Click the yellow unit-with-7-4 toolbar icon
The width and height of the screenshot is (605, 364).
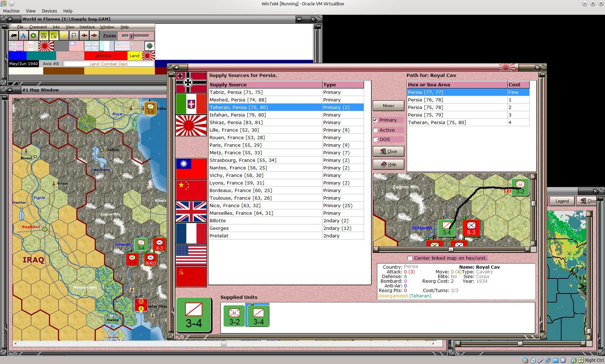[x=43, y=36]
